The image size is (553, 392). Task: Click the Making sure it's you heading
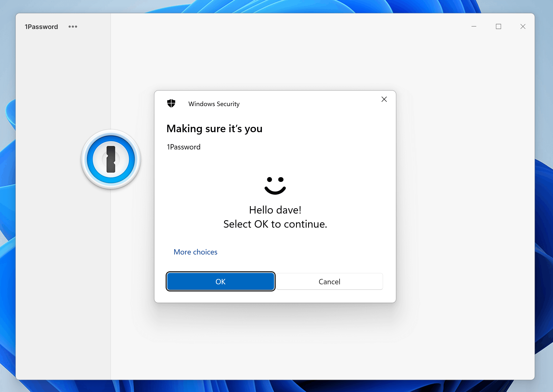click(x=214, y=129)
